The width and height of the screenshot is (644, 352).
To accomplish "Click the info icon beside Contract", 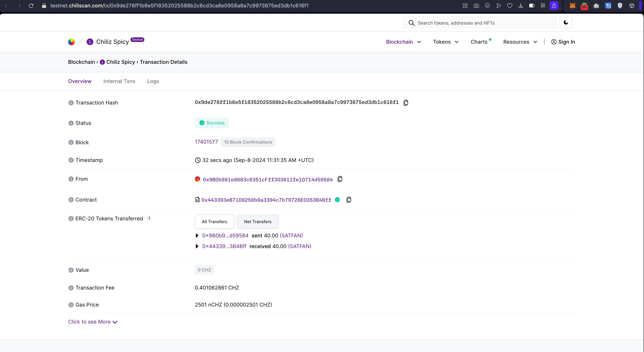I will click(71, 200).
